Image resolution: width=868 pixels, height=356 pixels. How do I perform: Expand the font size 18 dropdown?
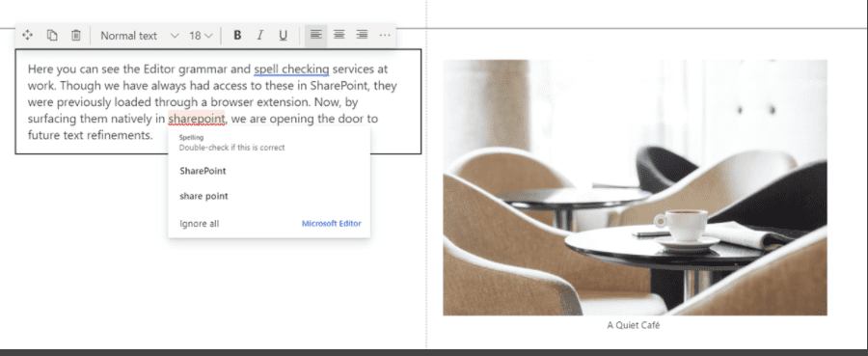coord(201,36)
